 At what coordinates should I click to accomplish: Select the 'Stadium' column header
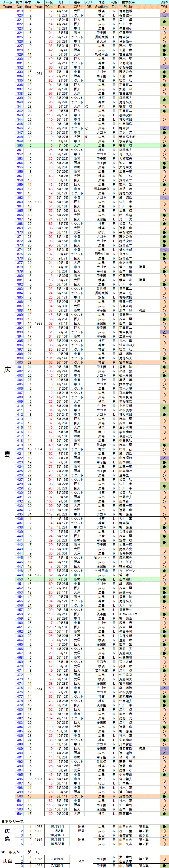(101, 7)
